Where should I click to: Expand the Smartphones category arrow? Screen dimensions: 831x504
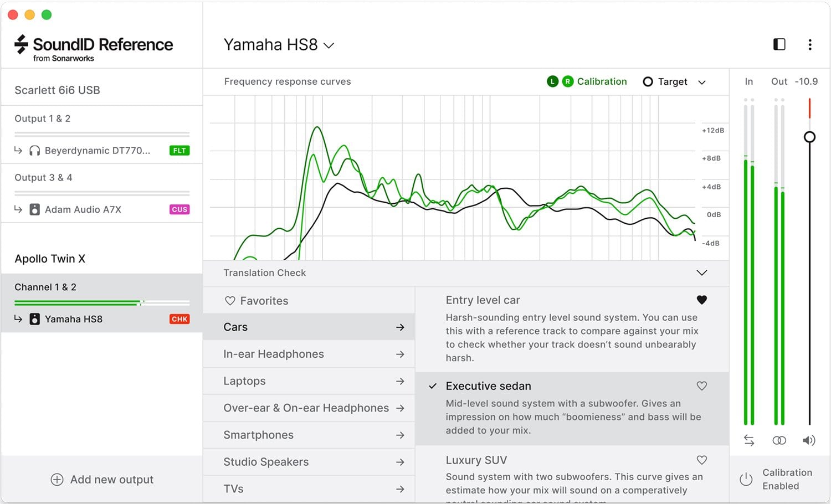click(x=400, y=435)
